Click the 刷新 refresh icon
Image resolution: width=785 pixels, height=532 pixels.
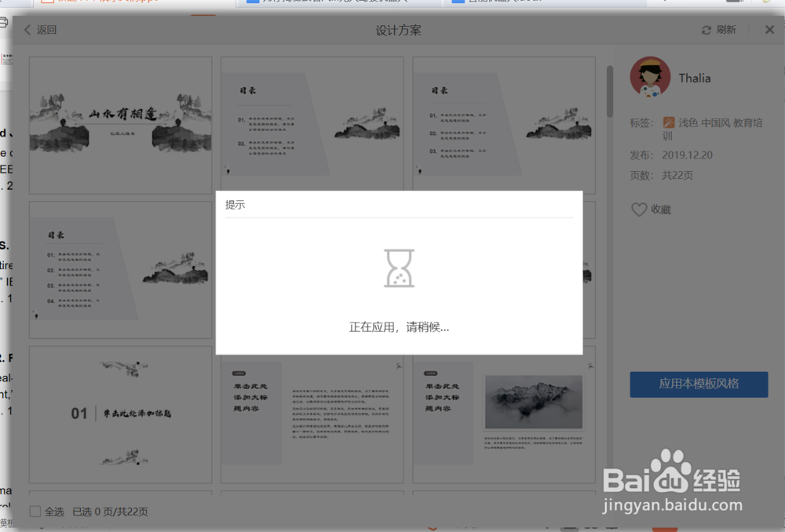tap(706, 29)
